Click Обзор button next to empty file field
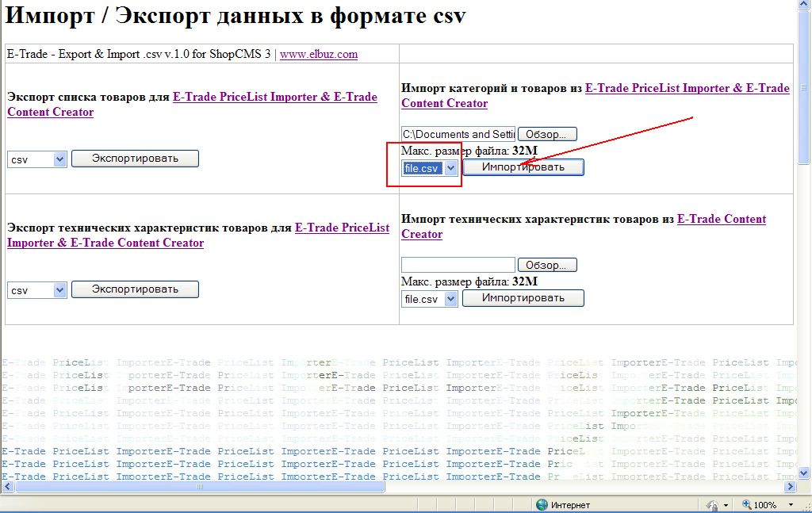The height and width of the screenshot is (513, 812). point(547,265)
